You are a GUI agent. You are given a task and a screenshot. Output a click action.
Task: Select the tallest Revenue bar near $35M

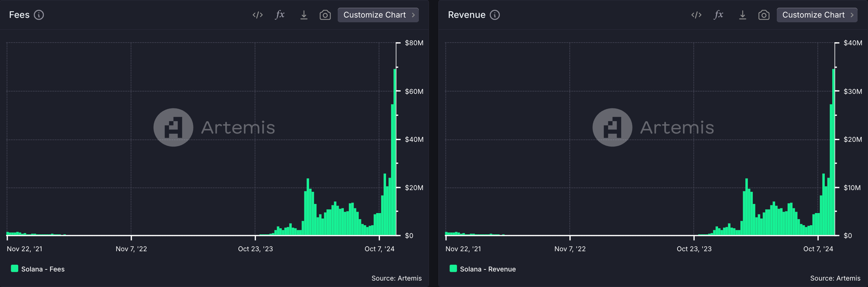coord(834,152)
